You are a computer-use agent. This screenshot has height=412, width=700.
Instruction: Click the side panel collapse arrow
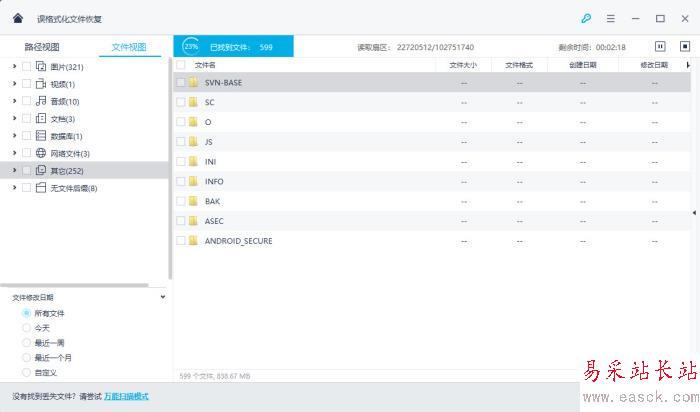coord(694,212)
